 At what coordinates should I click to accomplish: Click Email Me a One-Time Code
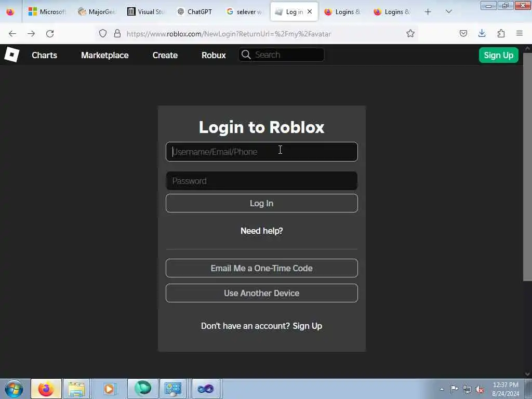click(262, 268)
